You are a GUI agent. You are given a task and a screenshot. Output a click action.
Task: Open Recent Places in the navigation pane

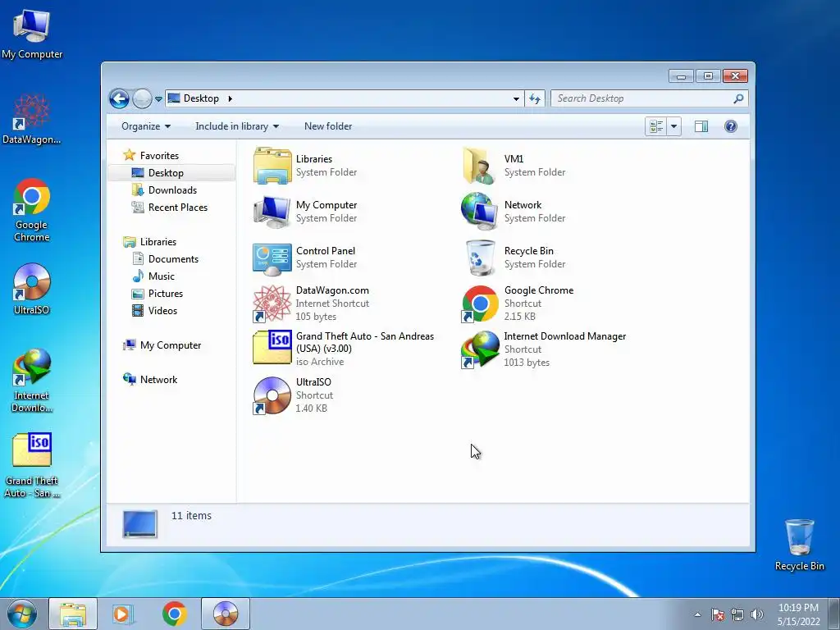(x=177, y=208)
